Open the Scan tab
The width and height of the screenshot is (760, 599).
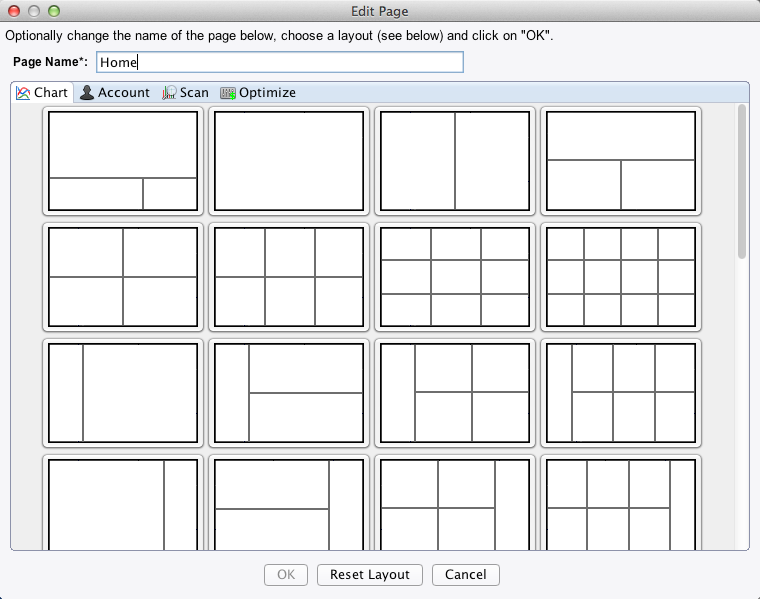(185, 93)
